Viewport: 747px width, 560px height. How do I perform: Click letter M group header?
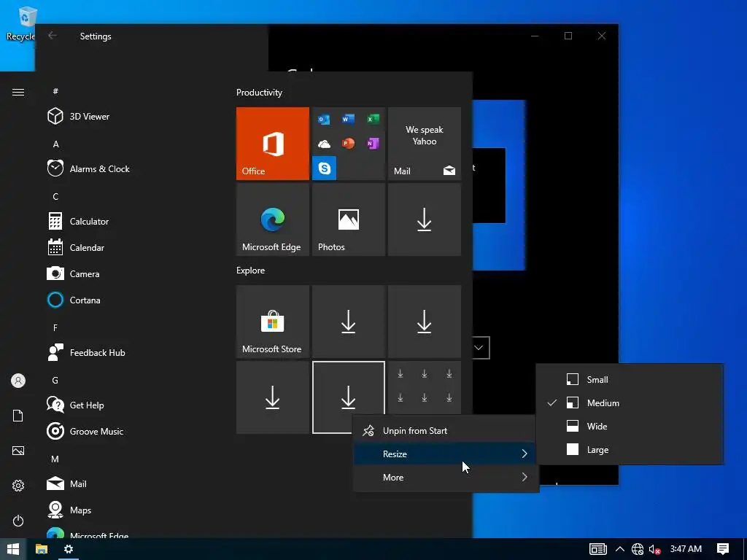55,459
